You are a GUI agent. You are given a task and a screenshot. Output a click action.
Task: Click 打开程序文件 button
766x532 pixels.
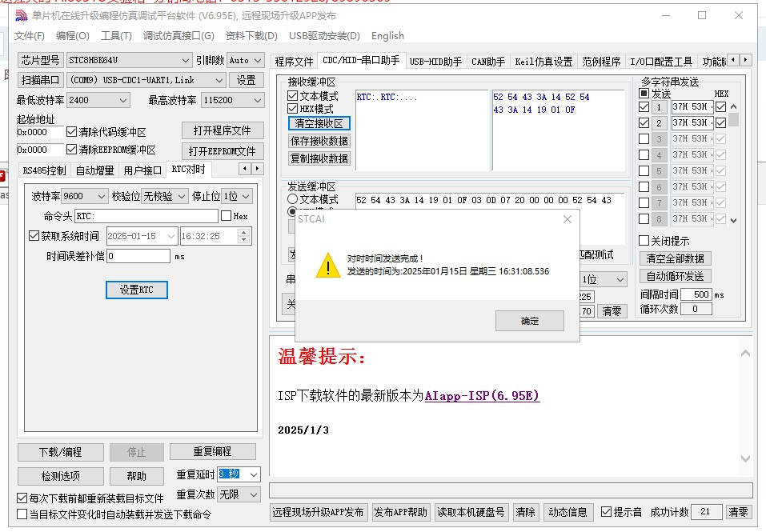223,131
